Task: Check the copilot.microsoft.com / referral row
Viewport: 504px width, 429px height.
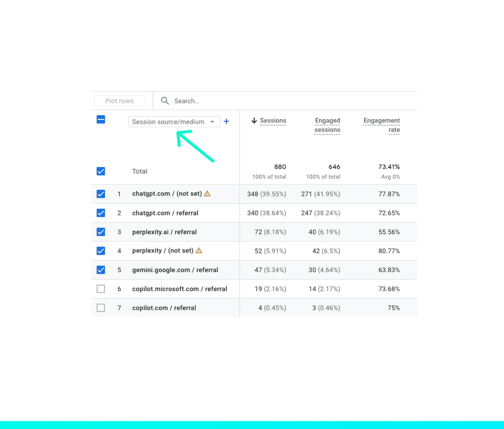Action: pos(101,289)
